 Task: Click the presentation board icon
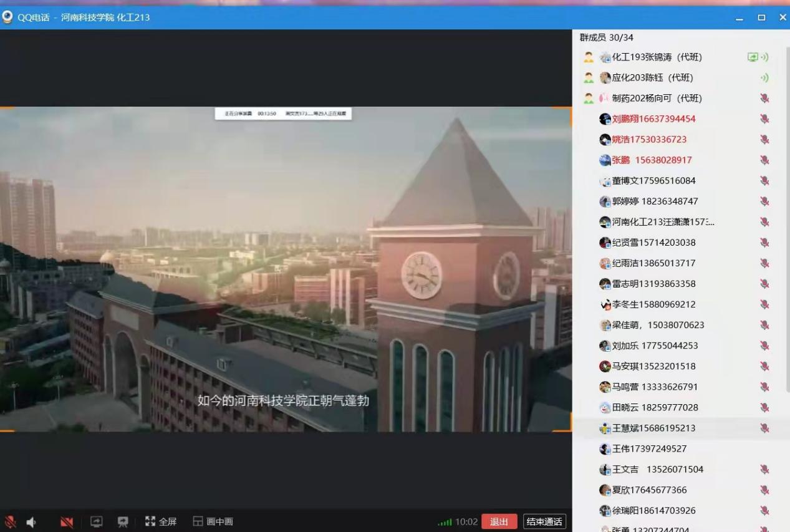point(123,521)
